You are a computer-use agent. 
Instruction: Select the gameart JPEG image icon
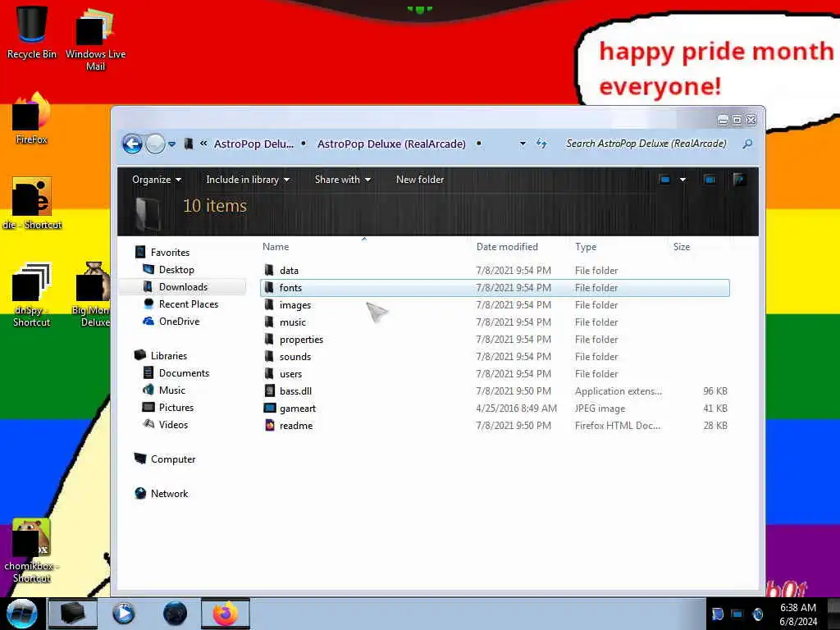pos(270,409)
